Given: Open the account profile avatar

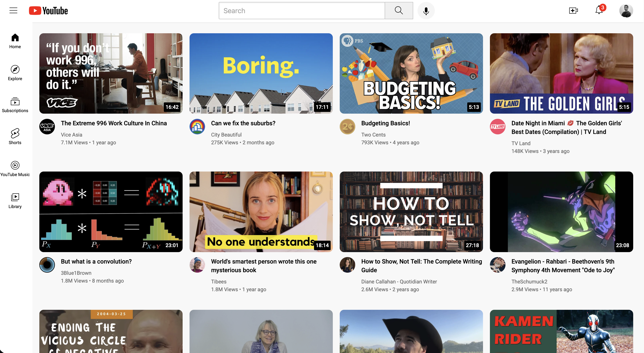Looking at the screenshot, I should (626, 11).
